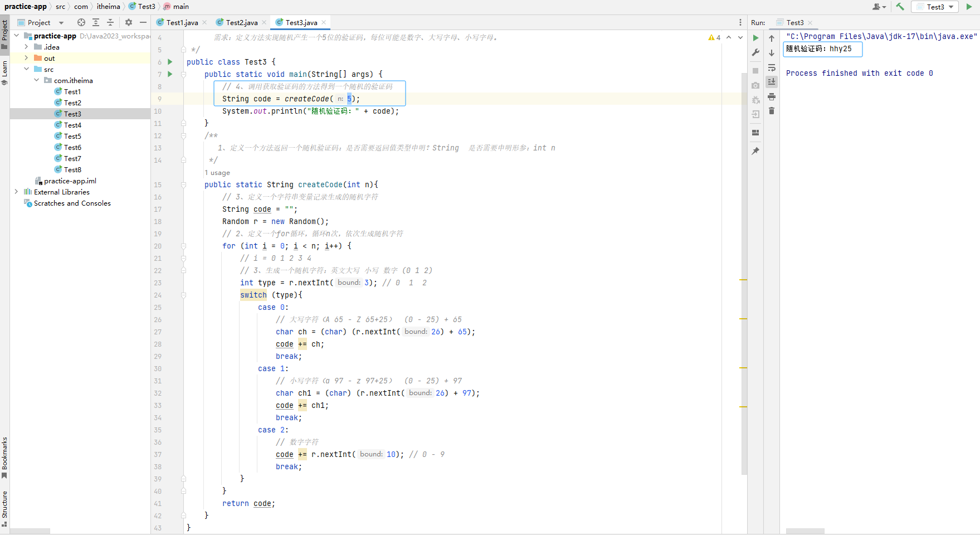Open Run panel wrench settings icon
980x535 pixels.
click(x=755, y=52)
